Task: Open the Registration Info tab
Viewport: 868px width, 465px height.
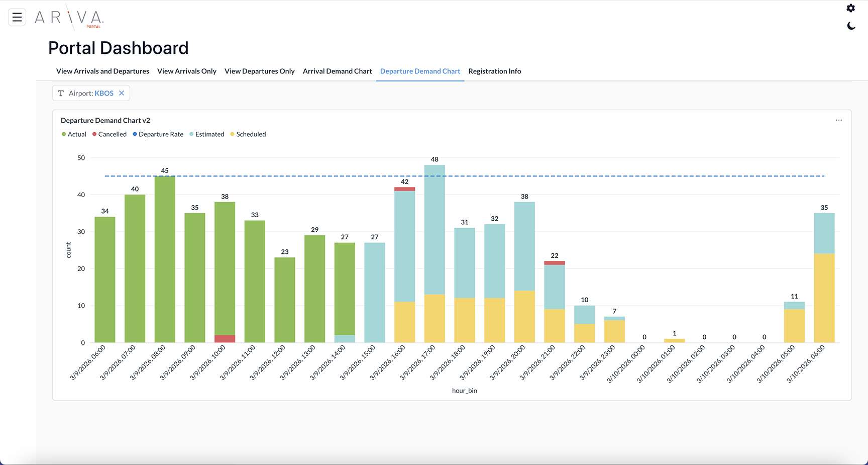Action: [494, 71]
